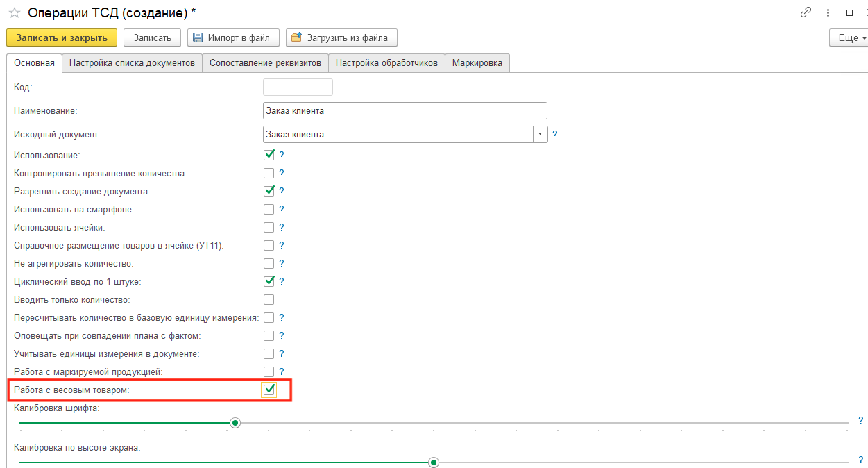
Task: Enable Использовать на смартфоне checkbox
Action: click(269, 209)
